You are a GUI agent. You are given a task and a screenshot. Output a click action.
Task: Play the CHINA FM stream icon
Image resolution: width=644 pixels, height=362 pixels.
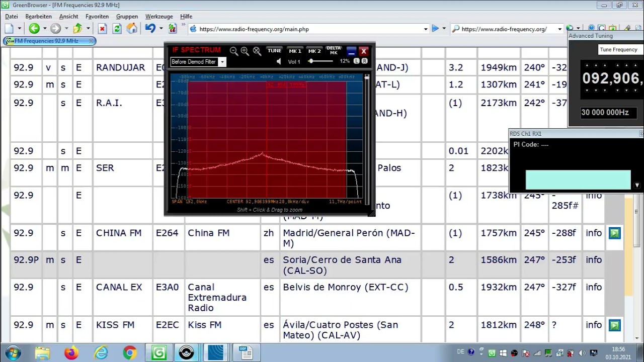(614, 233)
